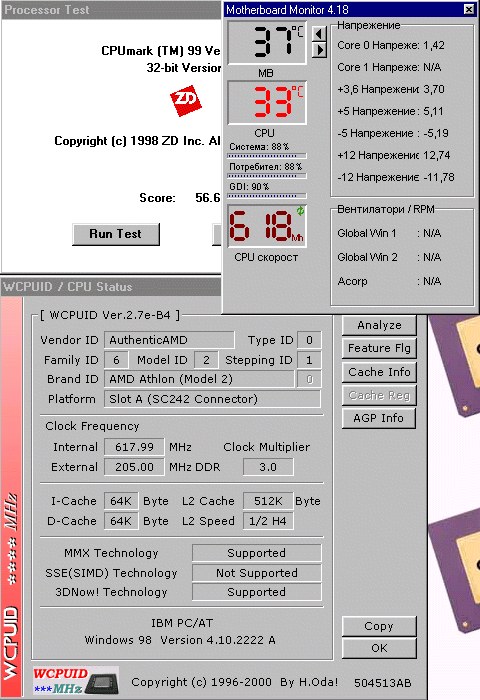Click the MB temperature 37°C display
Viewport: 480px width, 700px height.
coord(267,43)
